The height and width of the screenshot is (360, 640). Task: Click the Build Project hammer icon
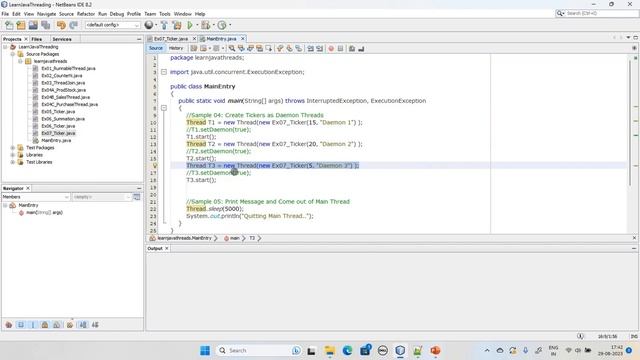tap(164, 25)
